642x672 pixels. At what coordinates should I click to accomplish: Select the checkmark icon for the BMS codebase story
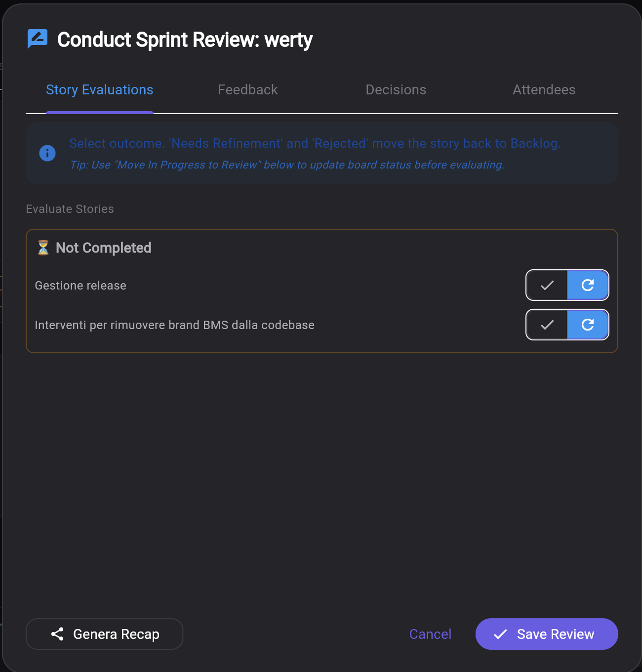547,325
